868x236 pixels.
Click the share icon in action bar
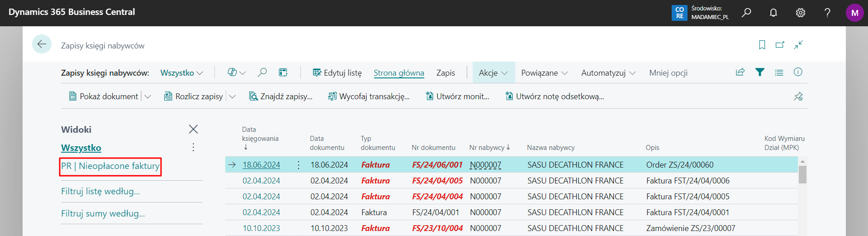pyautogui.click(x=740, y=72)
